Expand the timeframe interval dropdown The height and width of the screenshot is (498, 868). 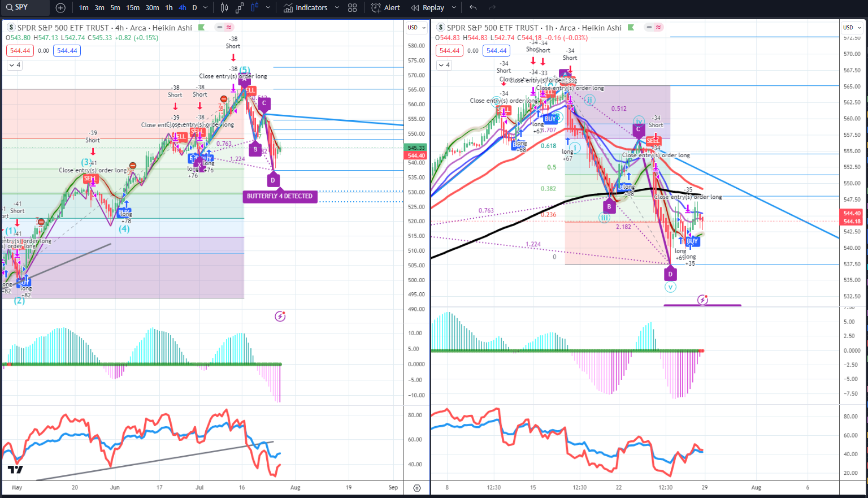[206, 8]
